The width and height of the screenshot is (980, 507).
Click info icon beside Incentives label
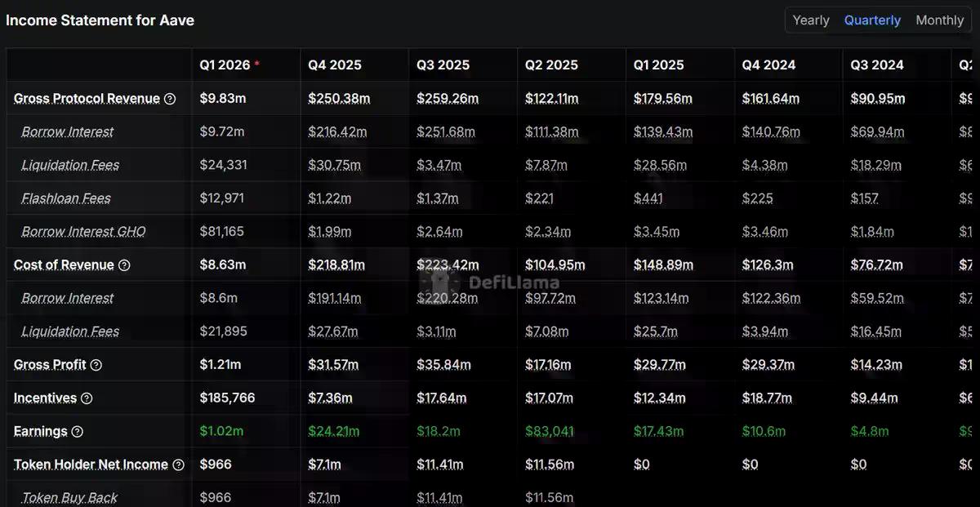[87, 398]
